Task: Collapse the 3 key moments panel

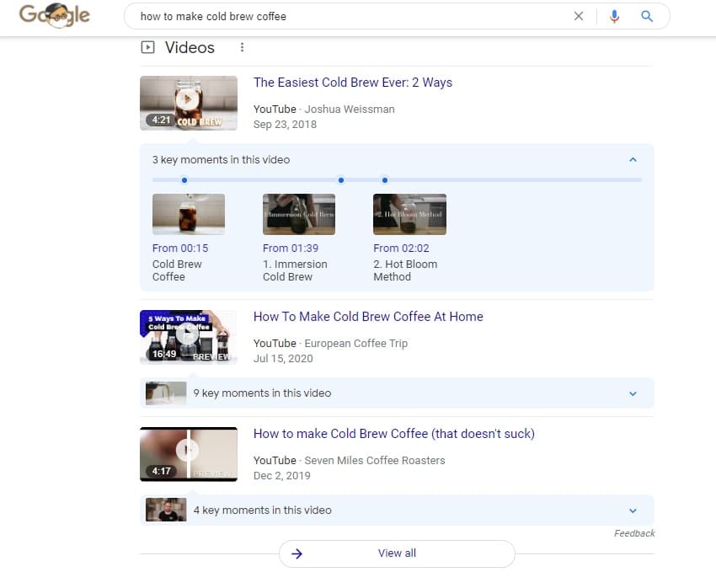Action: coord(633,158)
